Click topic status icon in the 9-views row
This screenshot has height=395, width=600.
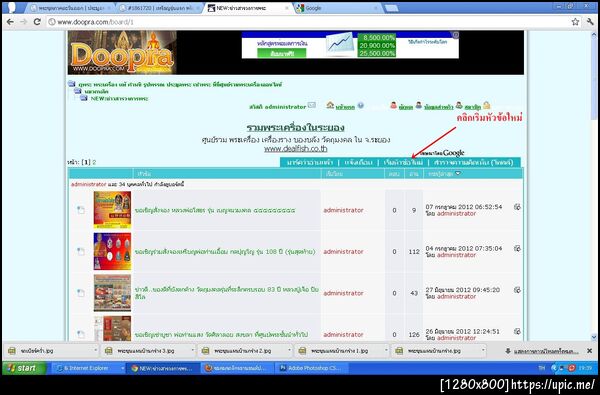click(81, 210)
